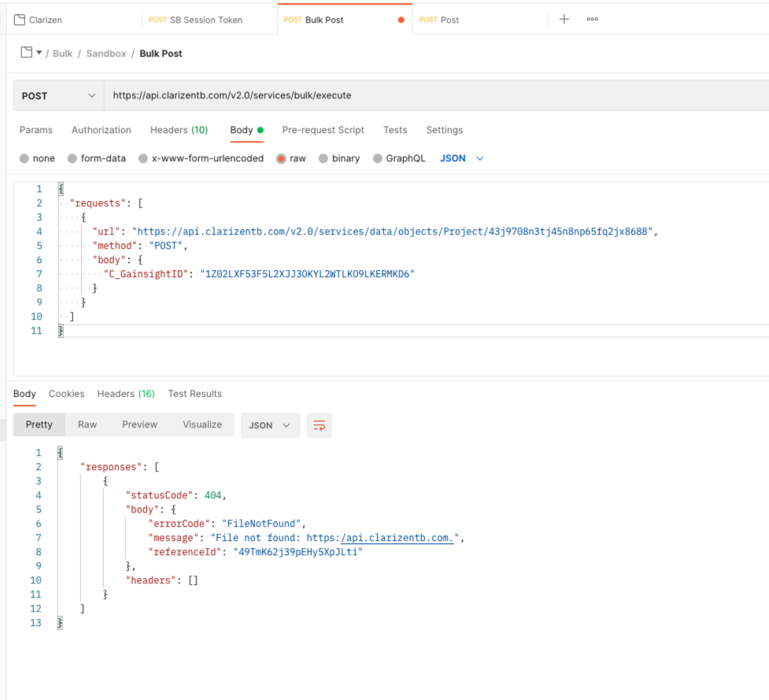Select the form-data body type
Image resolution: width=769 pixels, height=700 pixels.
[x=72, y=158]
